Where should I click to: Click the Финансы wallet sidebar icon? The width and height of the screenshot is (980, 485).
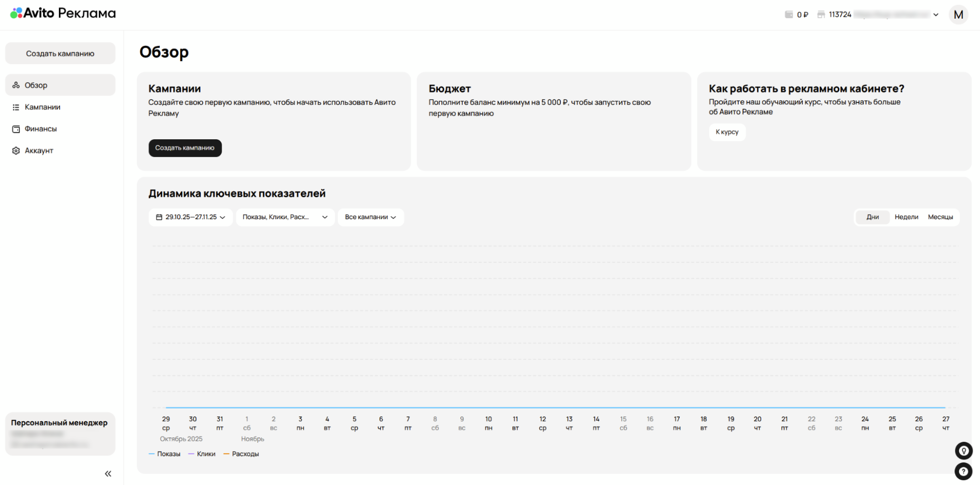(x=16, y=129)
